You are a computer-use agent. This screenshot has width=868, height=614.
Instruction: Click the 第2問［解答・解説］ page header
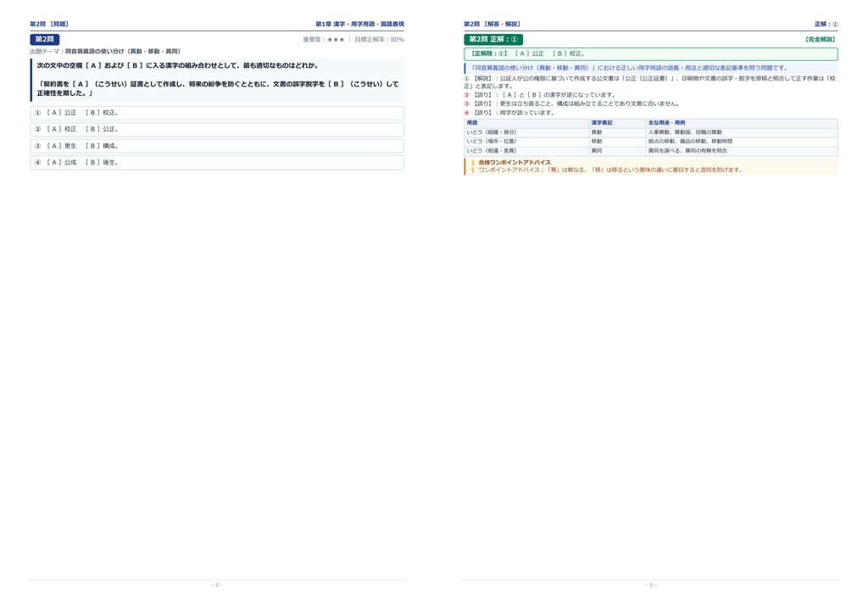click(492, 25)
